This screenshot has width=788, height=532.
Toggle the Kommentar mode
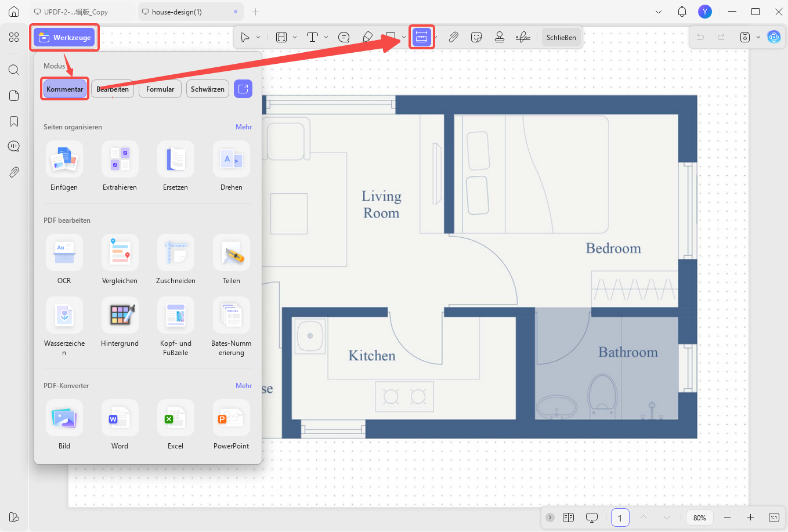click(x=65, y=89)
